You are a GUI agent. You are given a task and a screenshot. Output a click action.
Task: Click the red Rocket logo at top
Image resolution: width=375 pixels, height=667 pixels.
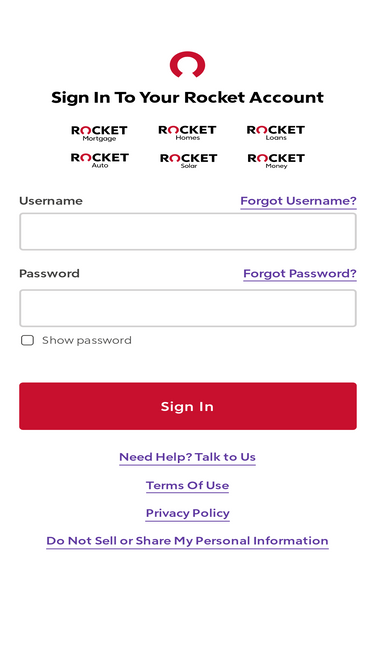(188, 64)
